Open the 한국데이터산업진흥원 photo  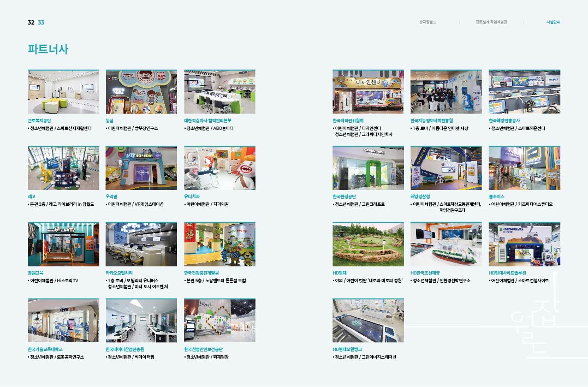click(x=141, y=320)
